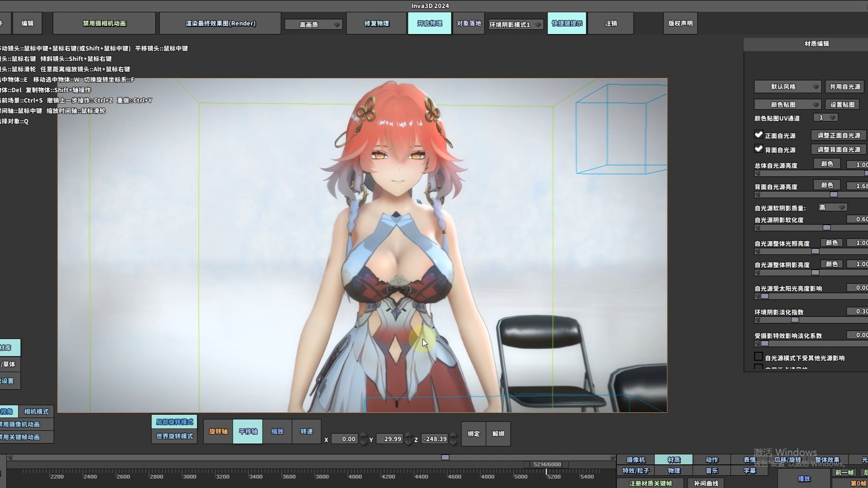Switch to 相机模式 camera mode
This screenshot has height=488, width=868.
(36, 411)
